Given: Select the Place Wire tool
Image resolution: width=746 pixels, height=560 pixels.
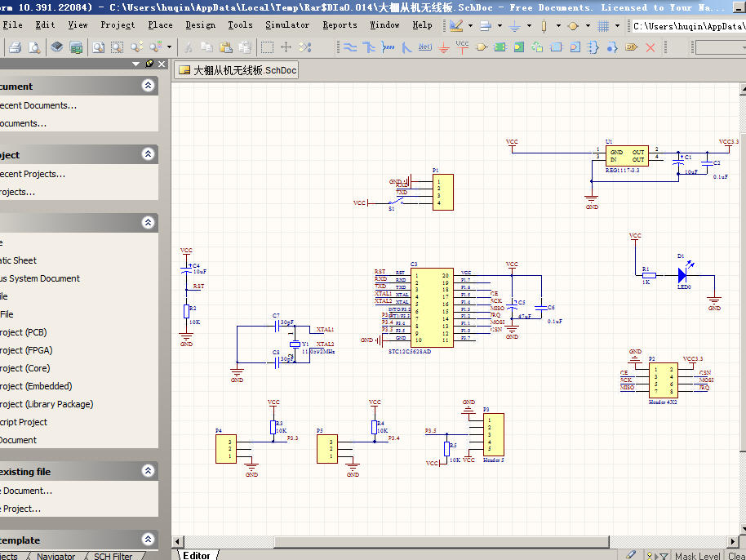Looking at the screenshot, I should coord(349,47).
